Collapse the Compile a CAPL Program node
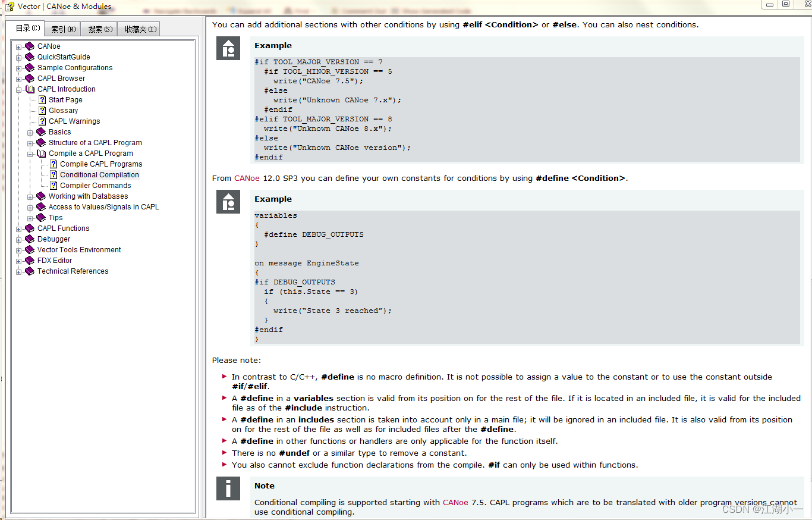This screenshot has width=812, height=520. [30, 154]
